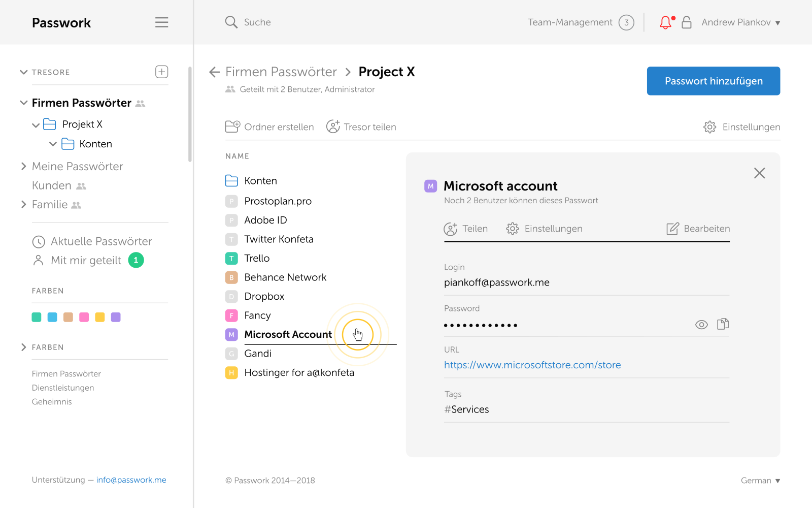This screenshot has width=812, height=508.
Task: Click the Konten folder icon in list
Action: pos(231,180)
